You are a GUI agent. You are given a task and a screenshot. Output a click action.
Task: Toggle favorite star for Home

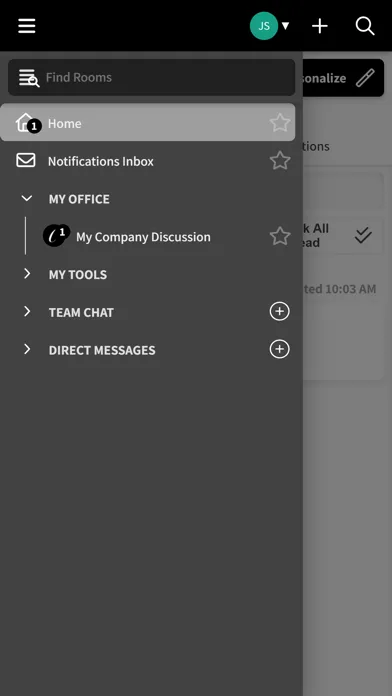(x=280, y=123)
